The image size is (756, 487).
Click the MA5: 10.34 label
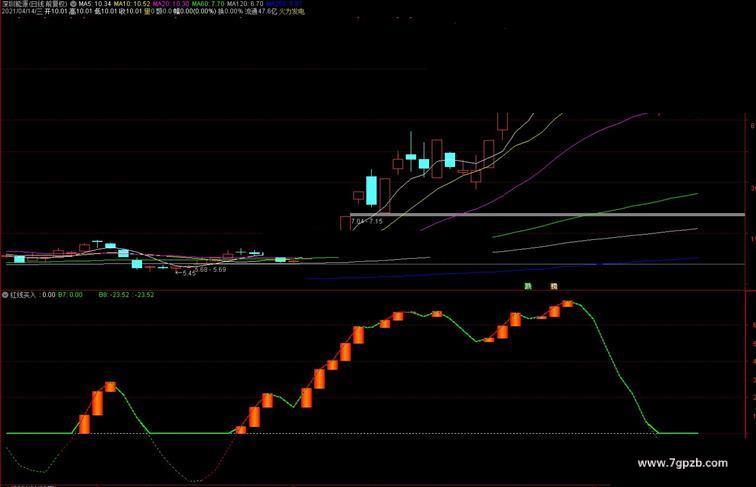[95, 4]
